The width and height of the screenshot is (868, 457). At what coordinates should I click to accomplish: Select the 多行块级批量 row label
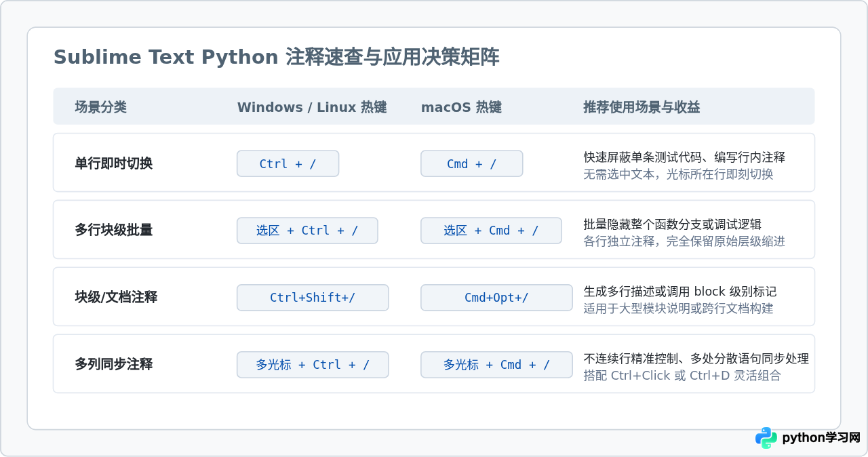pos(113,230)
